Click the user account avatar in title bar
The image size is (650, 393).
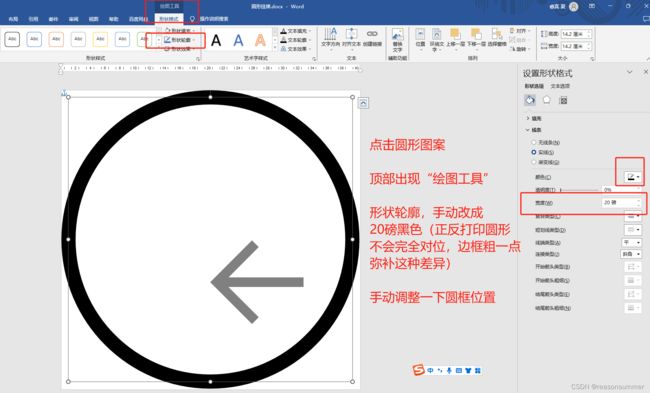point(574,6)
